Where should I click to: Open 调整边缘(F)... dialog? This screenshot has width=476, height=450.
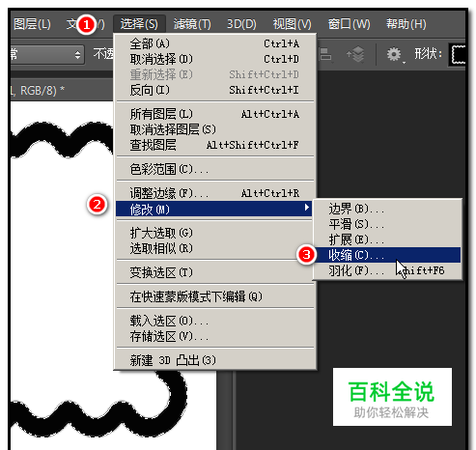pyautogui.click(x=214, y=193)
